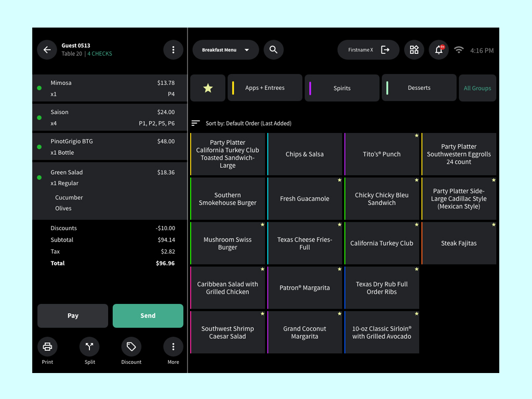Open the 4 CHECKS link
Screen dimensions: 532x399
(100, 54)
